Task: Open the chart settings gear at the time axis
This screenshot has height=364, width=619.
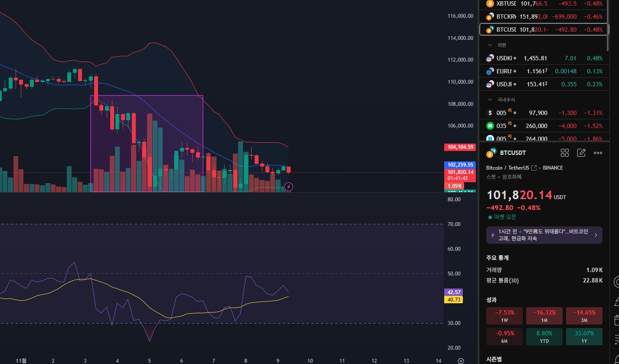Action: pos(461,361)
